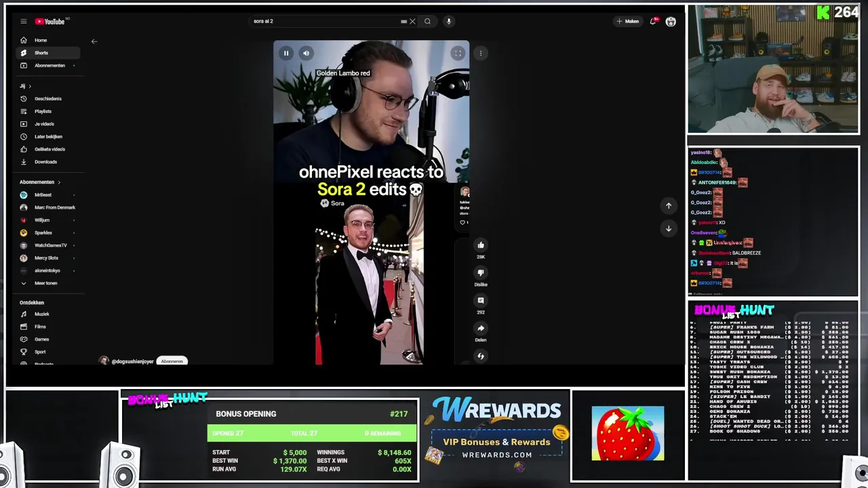
Task: Mute the Shorts video volume
Action: (x=306, y=53)
